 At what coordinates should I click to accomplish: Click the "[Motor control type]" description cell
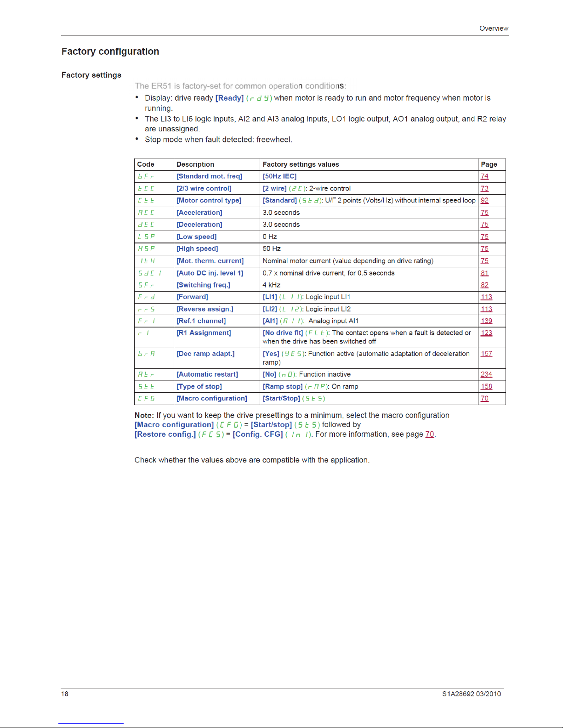tap(209, 200)
